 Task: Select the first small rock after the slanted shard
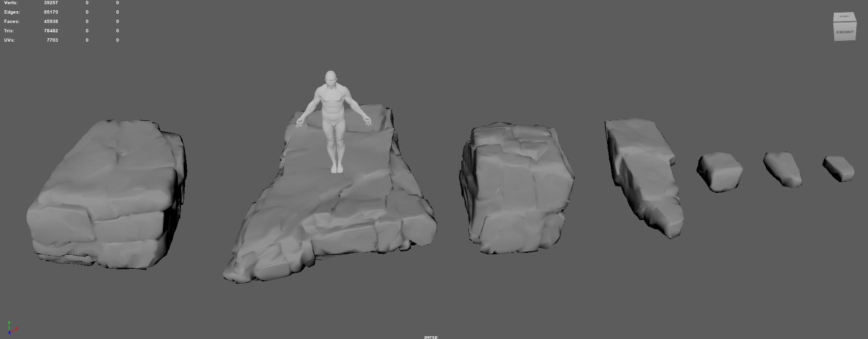coord(720,172)
